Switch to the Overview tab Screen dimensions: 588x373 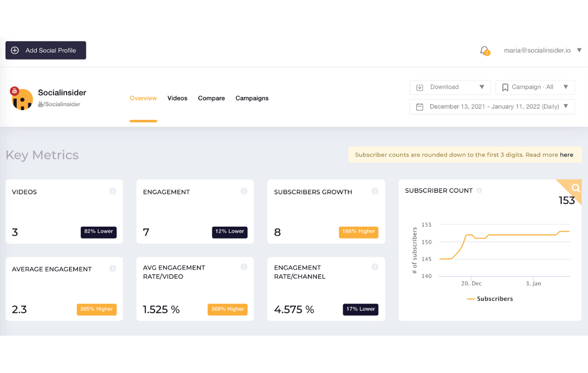[143, 98]
